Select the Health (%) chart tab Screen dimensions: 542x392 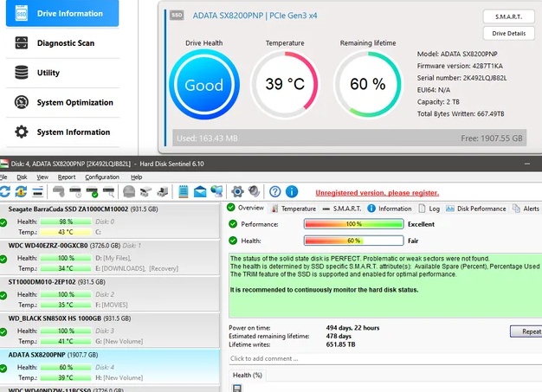[x=247, y=375]
